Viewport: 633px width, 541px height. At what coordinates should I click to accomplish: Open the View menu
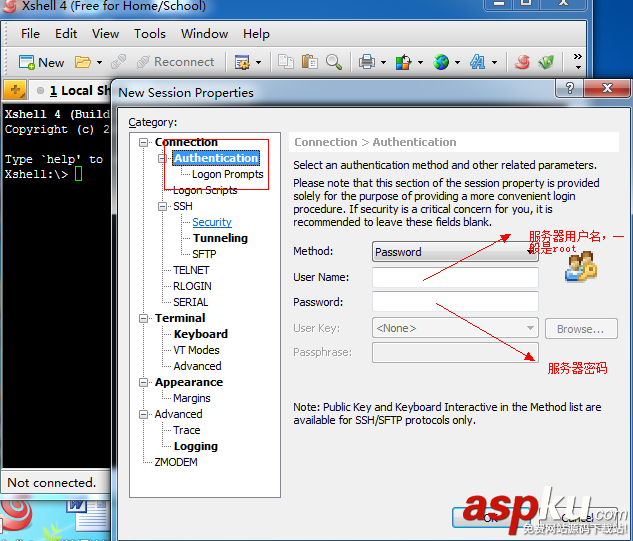[105, 34]
